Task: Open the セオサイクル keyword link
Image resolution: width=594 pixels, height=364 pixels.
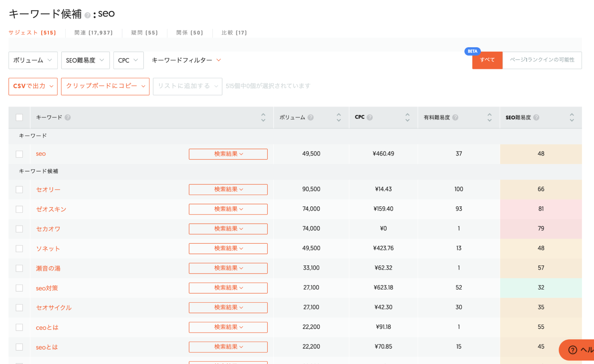Action: [x=54, y=308]
